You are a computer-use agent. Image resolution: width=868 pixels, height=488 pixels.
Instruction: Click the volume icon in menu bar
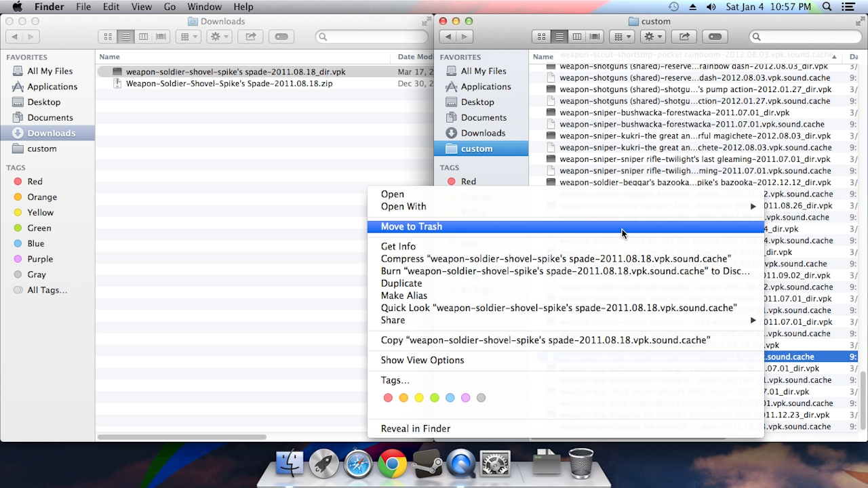711,7
